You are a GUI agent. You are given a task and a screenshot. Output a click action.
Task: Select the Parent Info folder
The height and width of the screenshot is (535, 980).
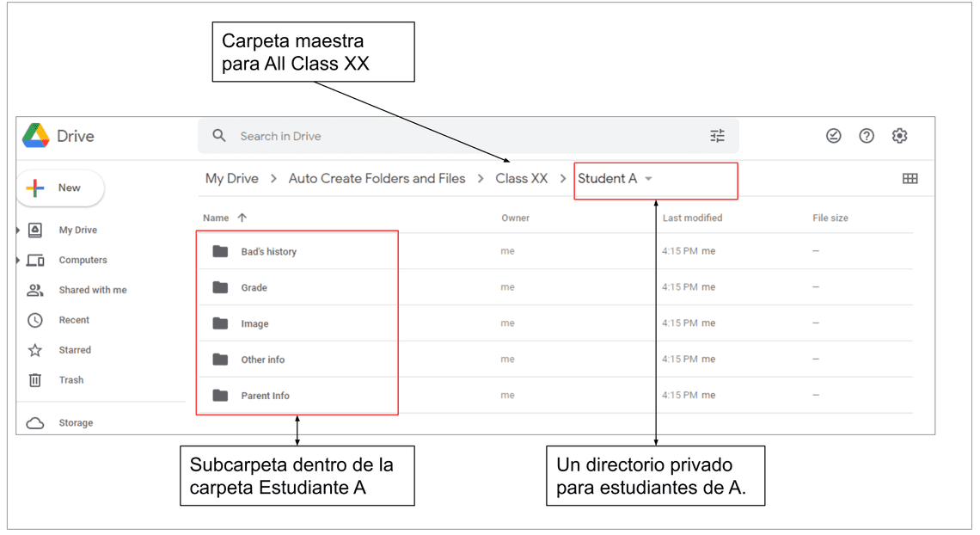click(x=265, y=396)
